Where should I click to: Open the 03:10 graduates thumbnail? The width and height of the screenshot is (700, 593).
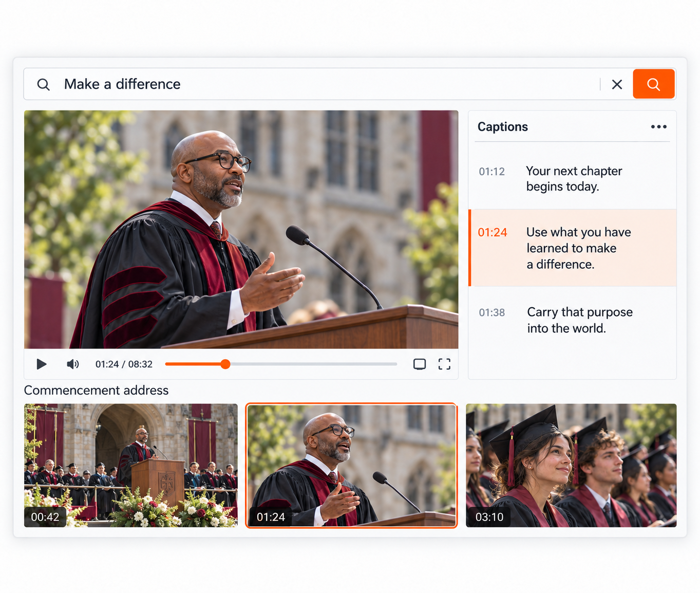coord(571,465)
